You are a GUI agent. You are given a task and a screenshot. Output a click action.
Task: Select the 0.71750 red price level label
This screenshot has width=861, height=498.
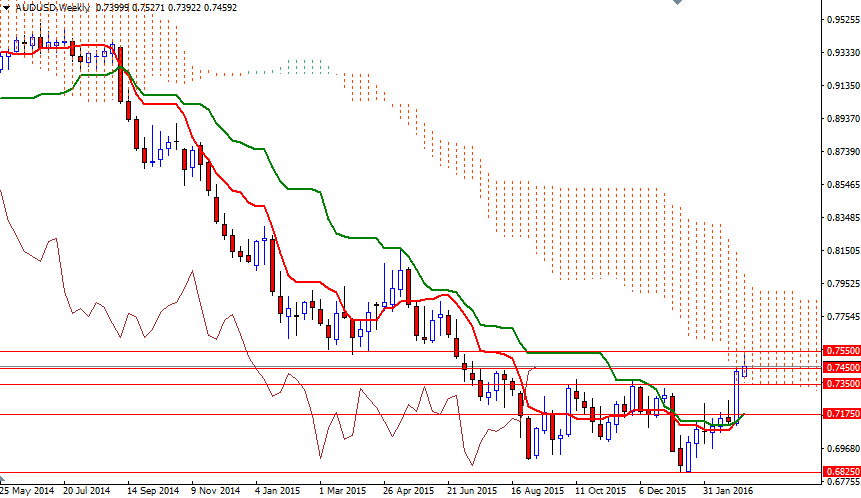pyautogui.click(x=840, y=413)
